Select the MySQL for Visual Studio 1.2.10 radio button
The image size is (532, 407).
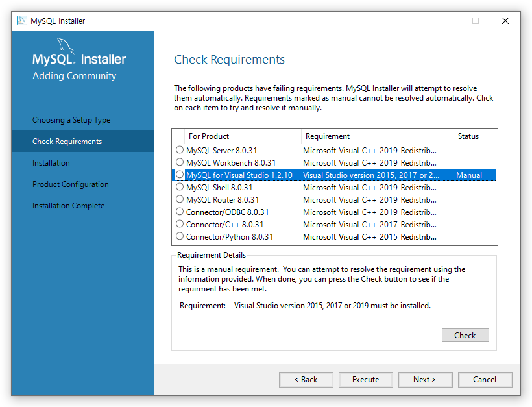pos(180,175)
